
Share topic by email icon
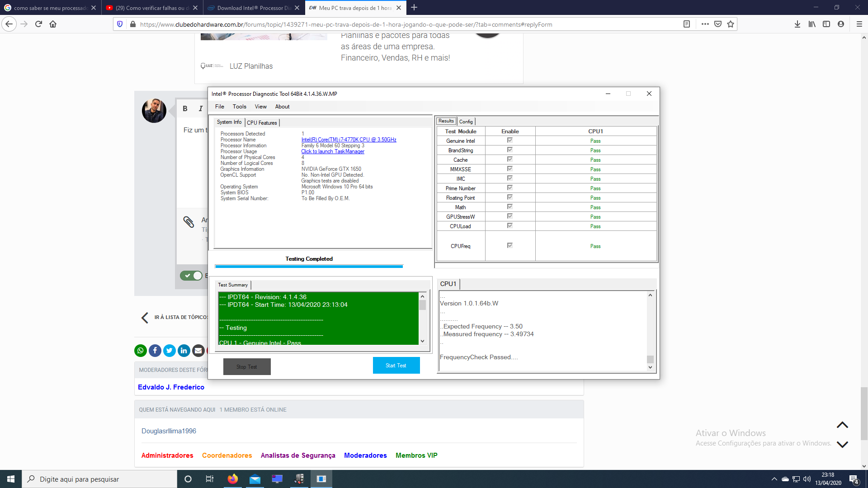click(x=198, y=351)
